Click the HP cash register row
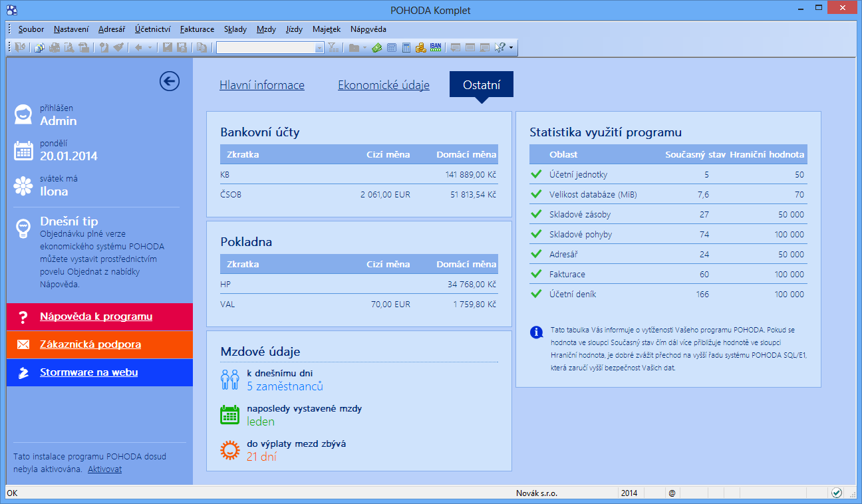 coord(359,284)
